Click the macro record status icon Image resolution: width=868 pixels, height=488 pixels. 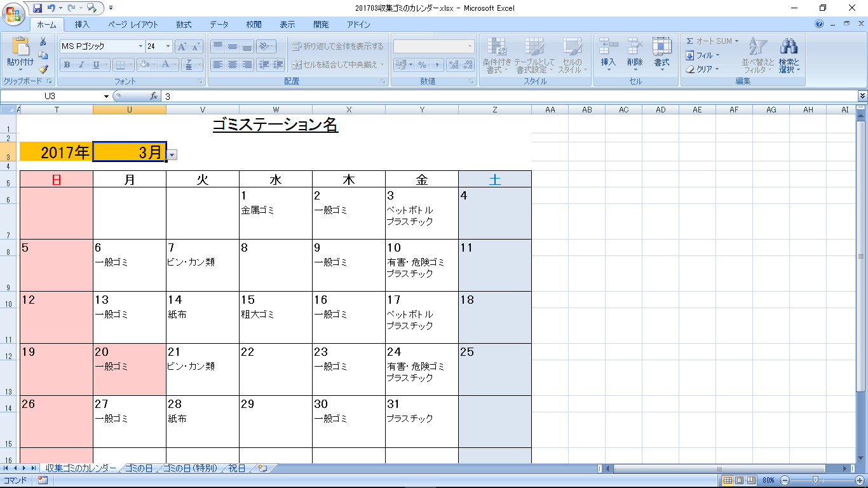43,480
